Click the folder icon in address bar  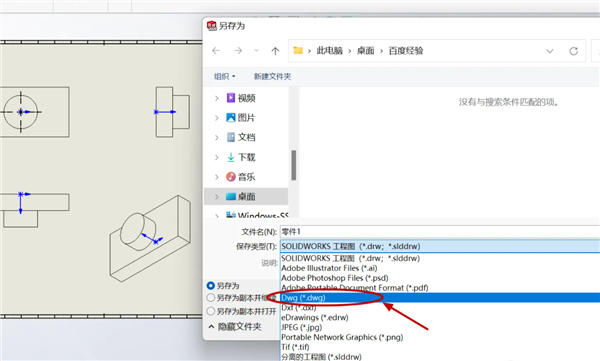(x=298, y=51)
